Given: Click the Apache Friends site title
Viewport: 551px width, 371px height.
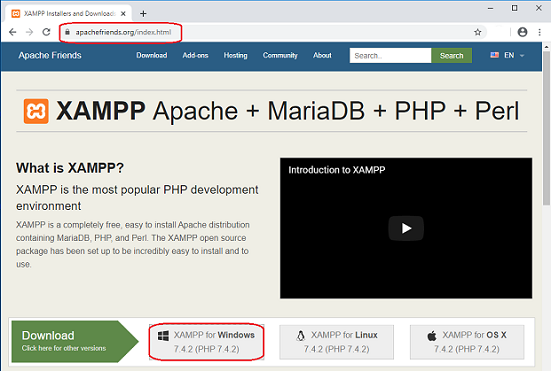Looking at the screenshot, I should pyautogui.click(x=50, y=55).
